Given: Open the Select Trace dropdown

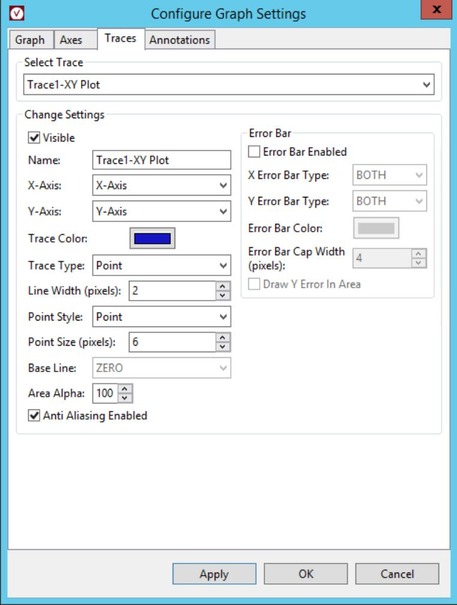Looking at the screenshot, I should click(228, 84).
